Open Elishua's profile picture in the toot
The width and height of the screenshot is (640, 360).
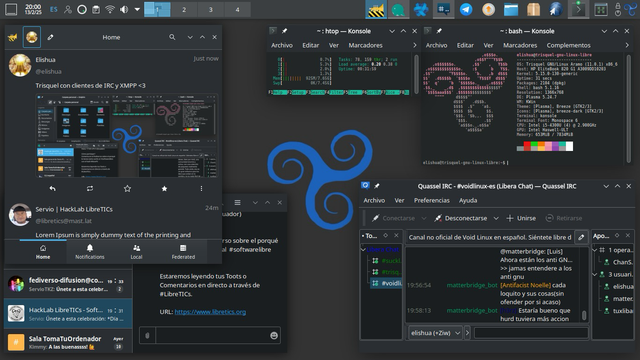click(x=20, y=65)
